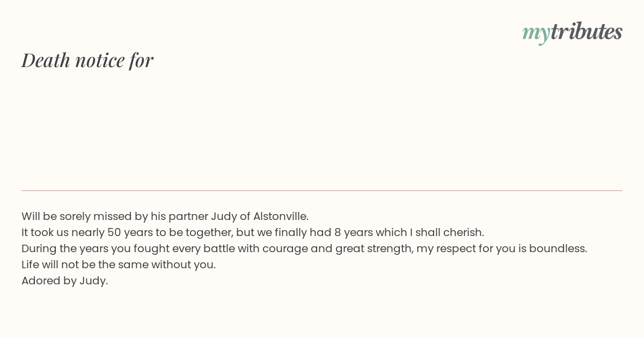Click the 'Will be sorely missed' line

165,216
